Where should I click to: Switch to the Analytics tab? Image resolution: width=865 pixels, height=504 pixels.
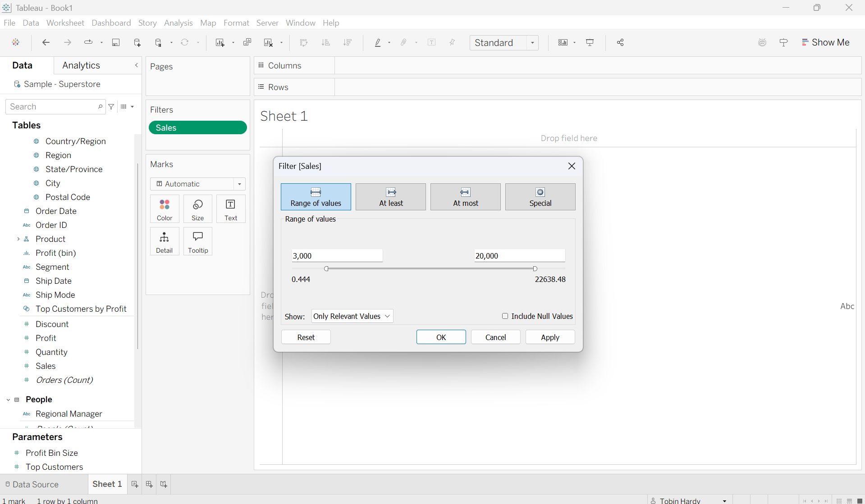click(81, 65)
